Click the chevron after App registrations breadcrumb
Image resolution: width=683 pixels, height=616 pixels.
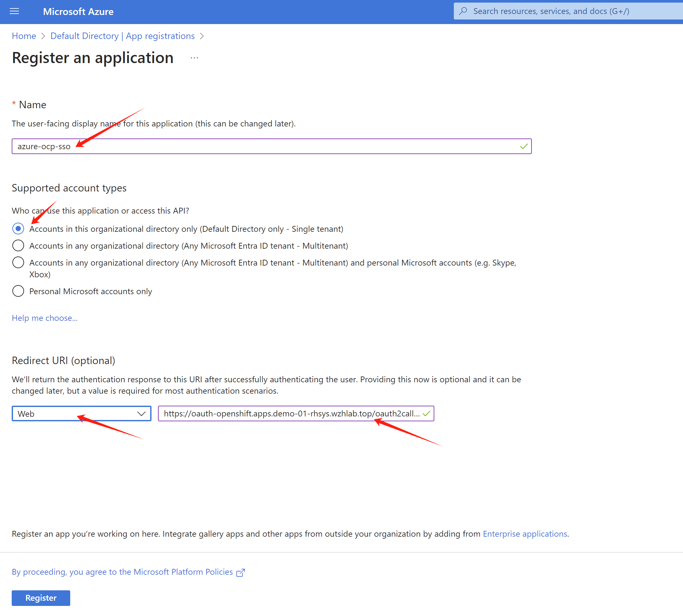pyautogui.click(x=202, y=36)
